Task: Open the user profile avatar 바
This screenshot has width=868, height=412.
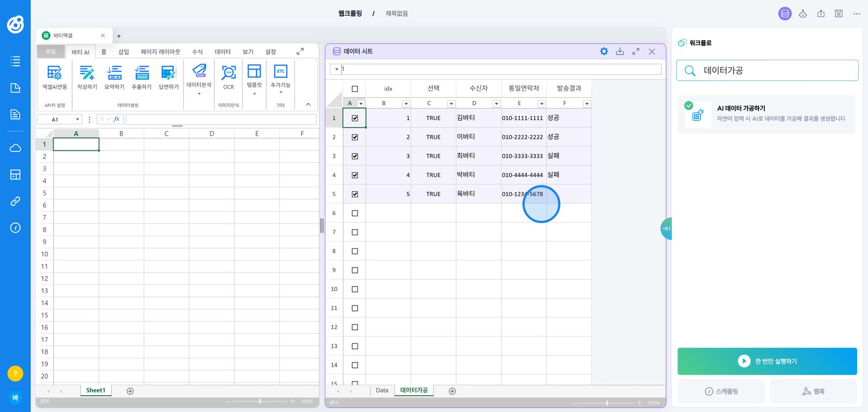Action: 15,398
